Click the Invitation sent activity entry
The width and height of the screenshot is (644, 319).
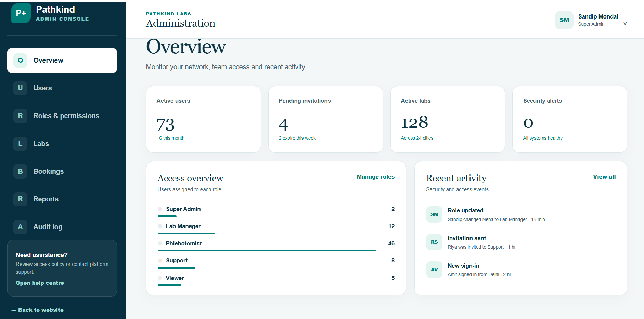[521, 242]
